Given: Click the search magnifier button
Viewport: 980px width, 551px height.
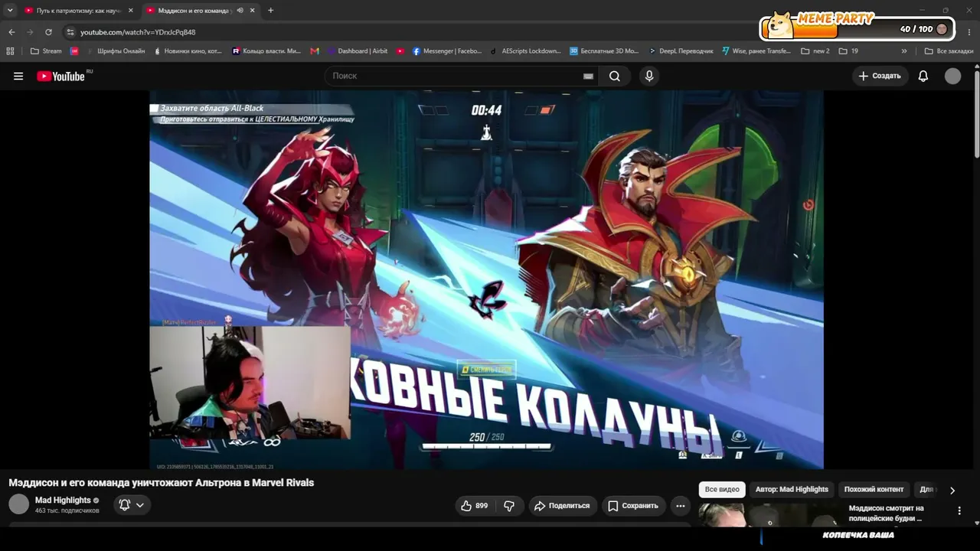Looking at the screenshot, I should [614, 76].
